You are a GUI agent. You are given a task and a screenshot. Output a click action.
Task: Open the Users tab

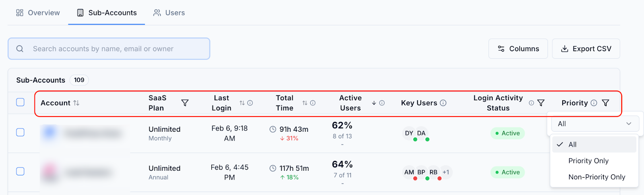click(169, 13)
